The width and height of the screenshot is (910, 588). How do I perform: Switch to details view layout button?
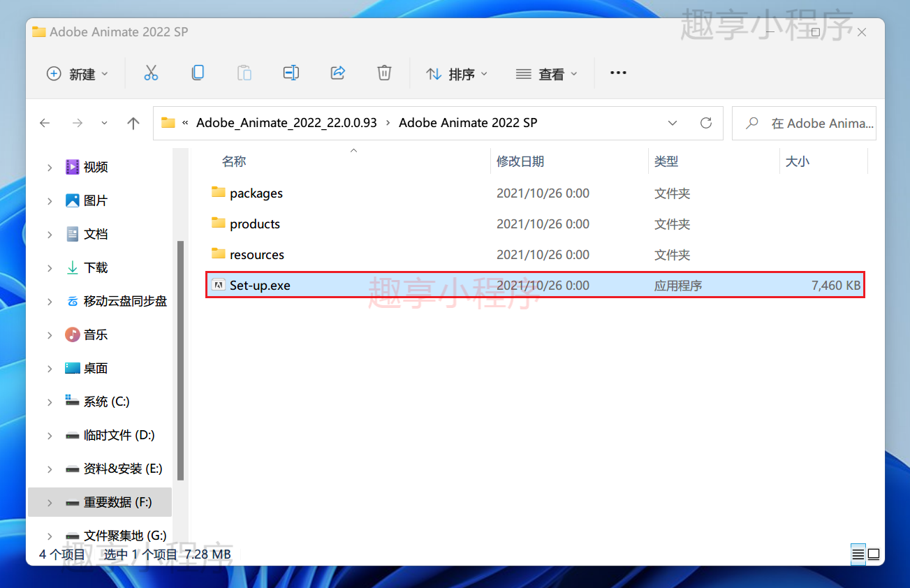point(858,554)
